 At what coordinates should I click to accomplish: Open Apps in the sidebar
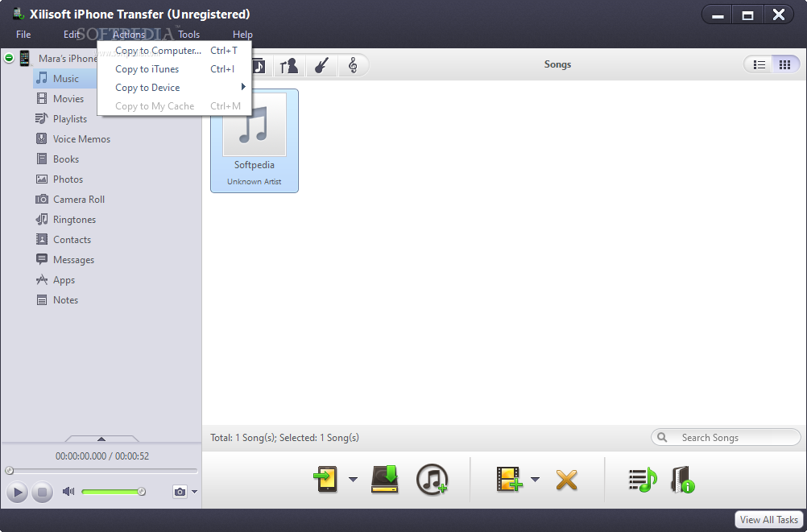64,279
